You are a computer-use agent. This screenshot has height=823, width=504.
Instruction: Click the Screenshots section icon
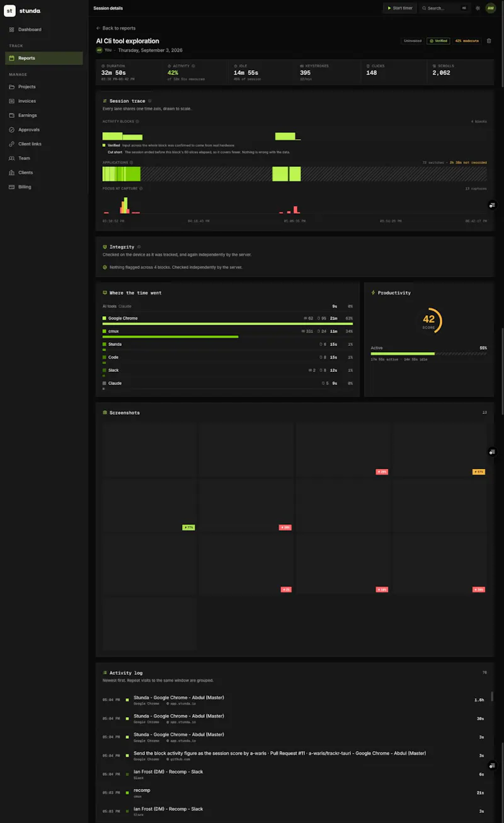(x=105, y=413)
